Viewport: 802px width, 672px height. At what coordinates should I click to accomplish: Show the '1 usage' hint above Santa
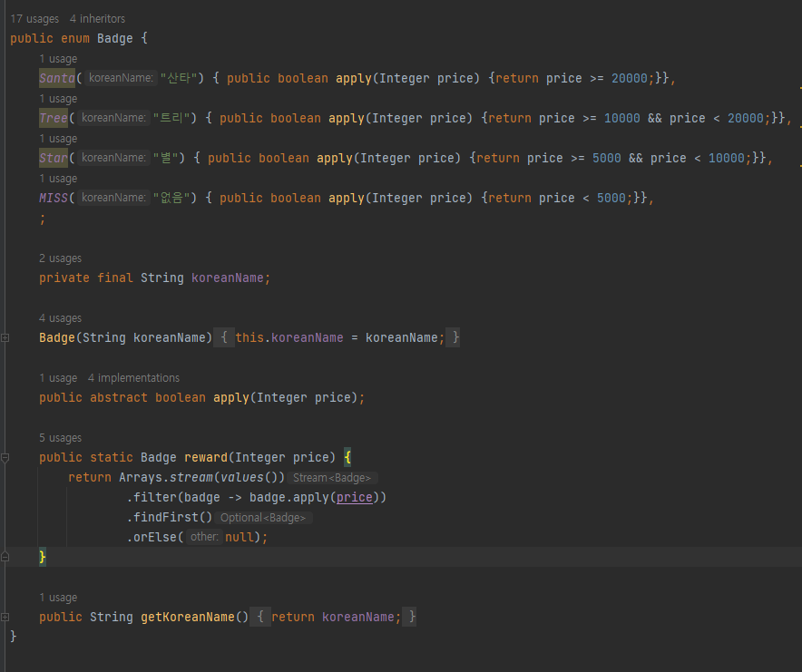coord(58,59)
